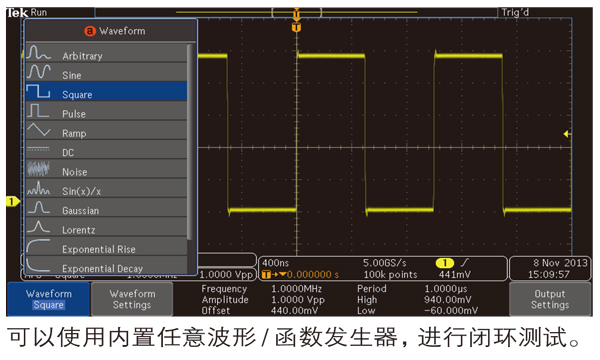Select the Arbitrary waveform icon
Image resolution: width=600 pixels, height=360 pixels.
[x=38, y=52]
